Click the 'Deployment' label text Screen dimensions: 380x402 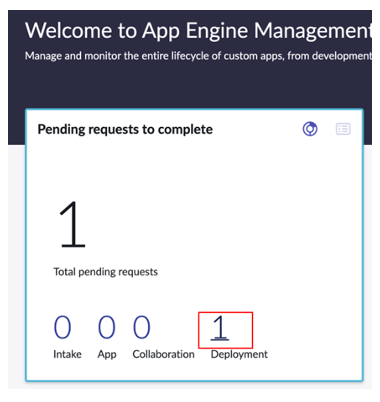click(239, 354)
